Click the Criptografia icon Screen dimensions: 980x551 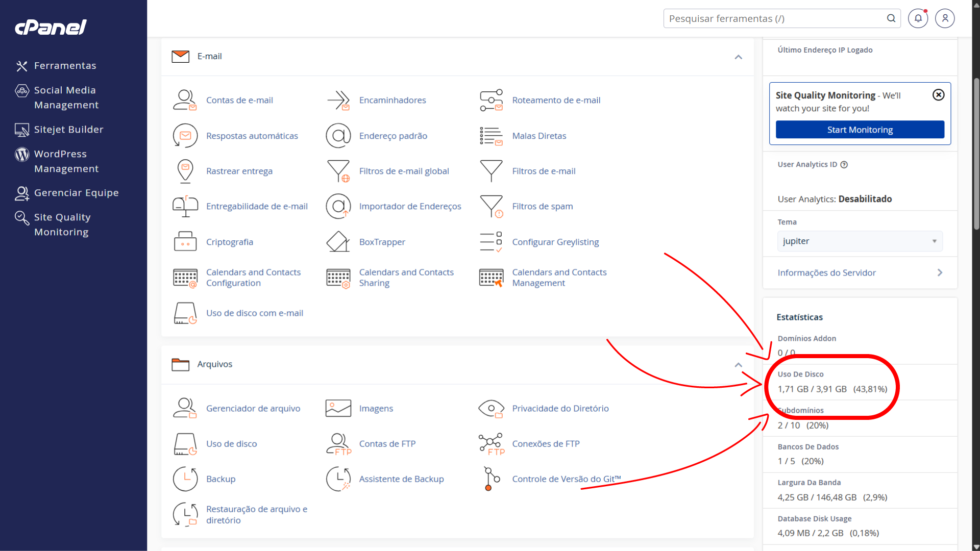[x=185, y=242]
